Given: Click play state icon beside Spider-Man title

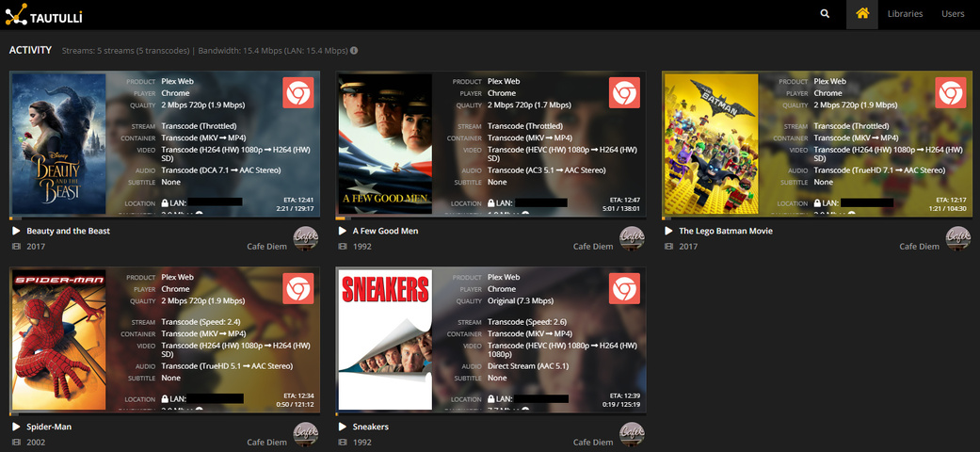Looking at the screenshot, I should point(16,427).
